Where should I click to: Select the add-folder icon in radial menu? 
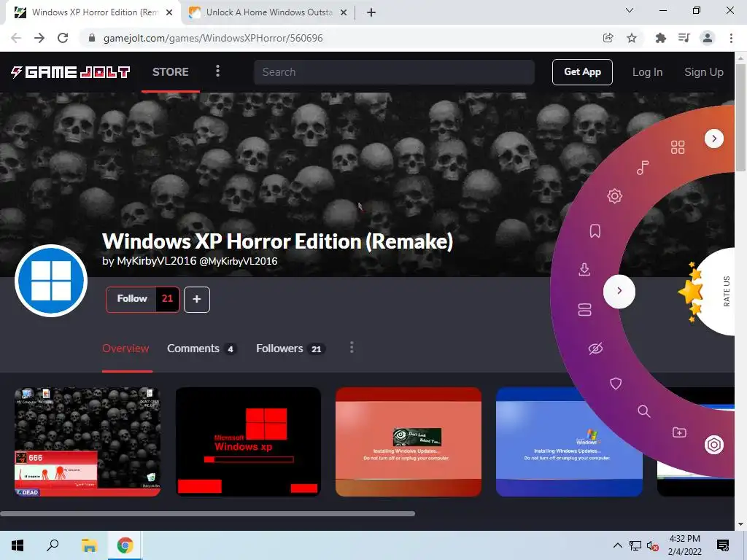(x=679, y=432)
